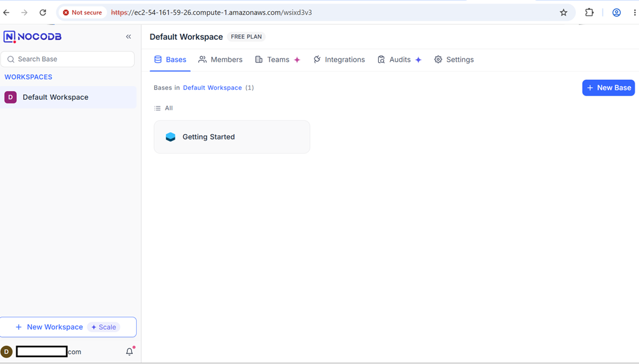This screenshot has height=364, width=639.
Task: Open the Getting Started base card
Action: [x=232, y=136]
